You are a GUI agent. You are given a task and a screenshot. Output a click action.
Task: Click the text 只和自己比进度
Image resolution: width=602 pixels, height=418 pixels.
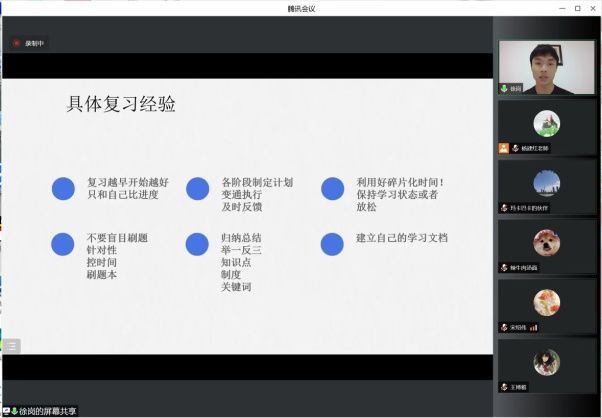coord(123,194)
